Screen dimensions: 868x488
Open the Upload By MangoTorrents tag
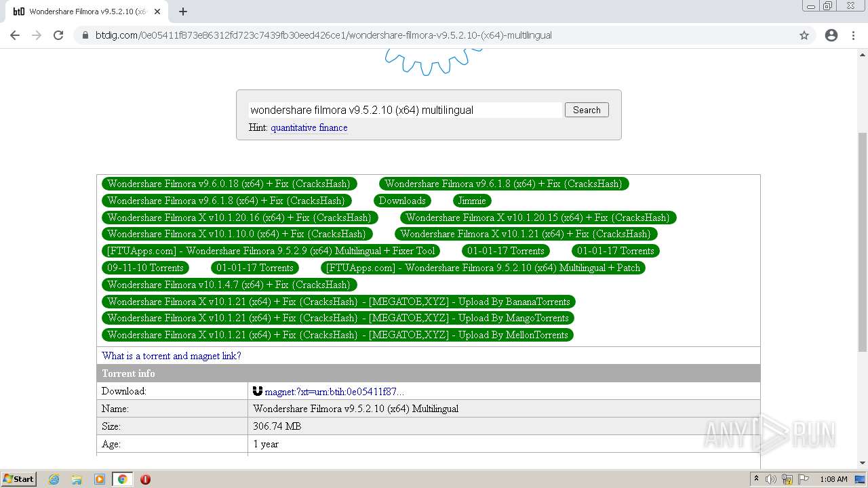[338, 318]
